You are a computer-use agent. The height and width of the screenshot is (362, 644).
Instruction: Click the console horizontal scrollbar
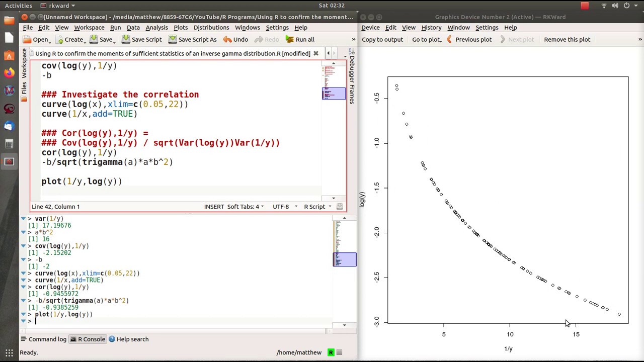[176, 330]
